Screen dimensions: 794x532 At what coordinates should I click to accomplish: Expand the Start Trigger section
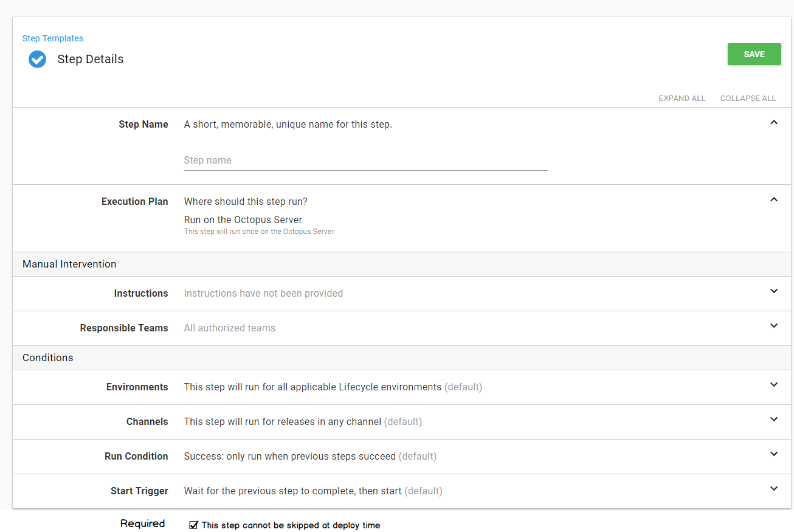pyautogui.click(x=773, y=488)
